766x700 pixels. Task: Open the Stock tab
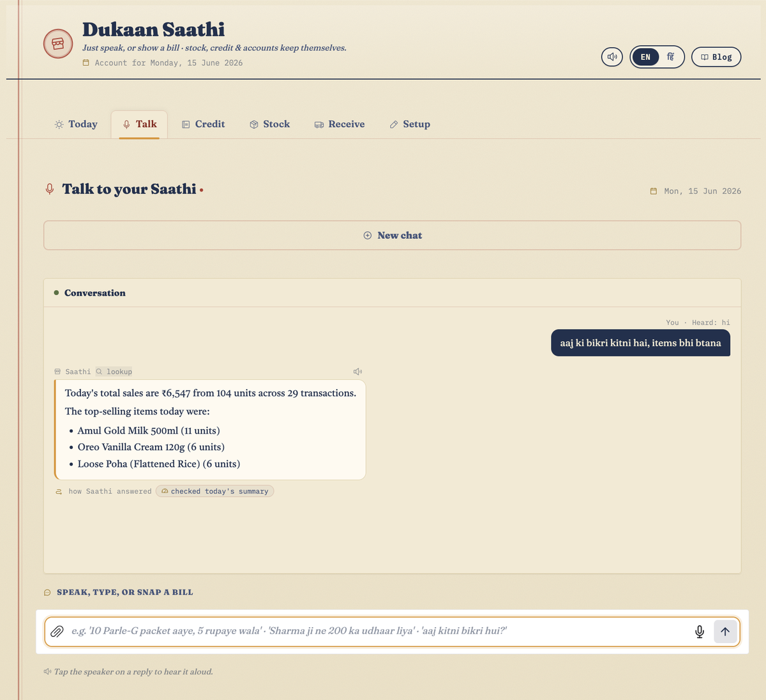(x=269, y=125)
